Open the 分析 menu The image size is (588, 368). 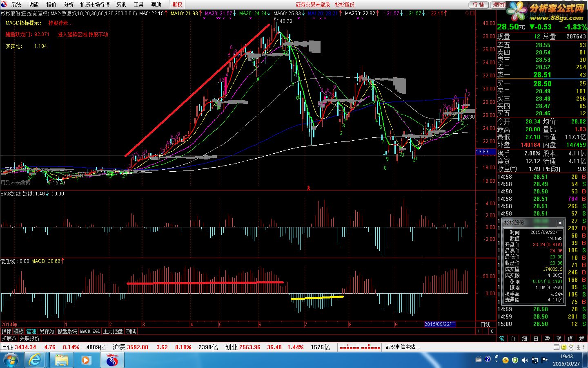(69, 4)
